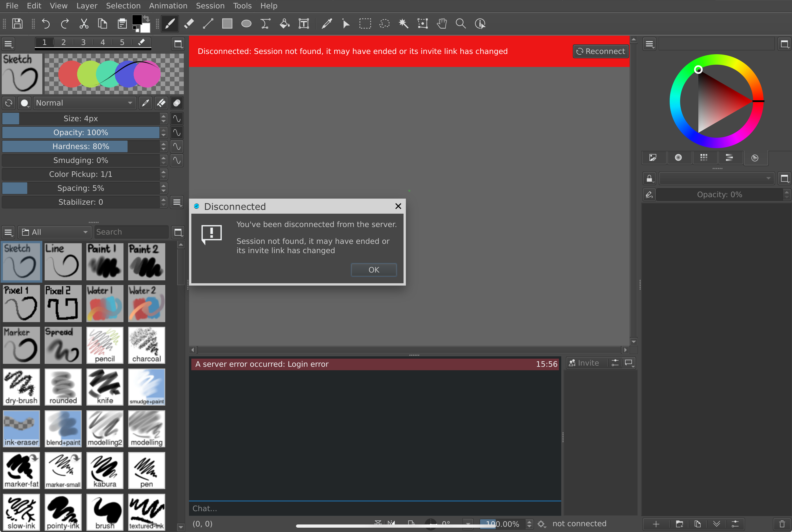Open brush presets panel hamburger menu
Screen dimensions: 792x532
pos(8,233)
